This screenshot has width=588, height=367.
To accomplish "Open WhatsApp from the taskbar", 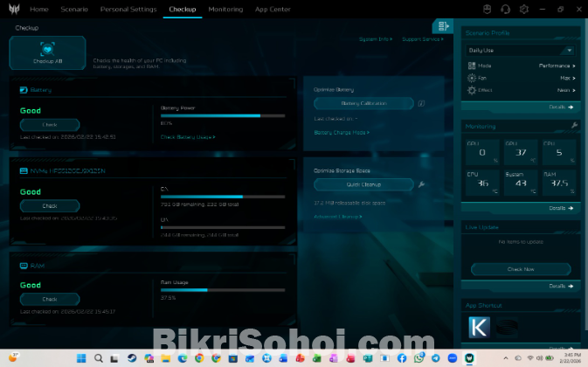I will click(x=419, y=358).
